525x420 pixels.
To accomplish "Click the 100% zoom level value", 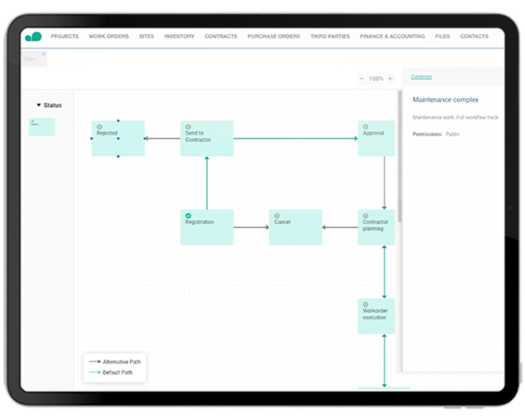I will pyautogui.click(x=376, y=79).
